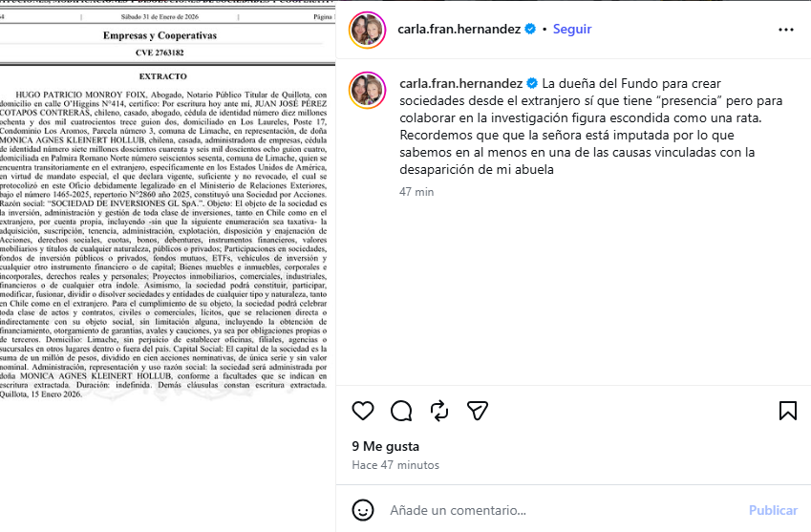This screenshot has height=532, width=811.
Task: Open comments via speech bubble icon
Action: [401, 411]
